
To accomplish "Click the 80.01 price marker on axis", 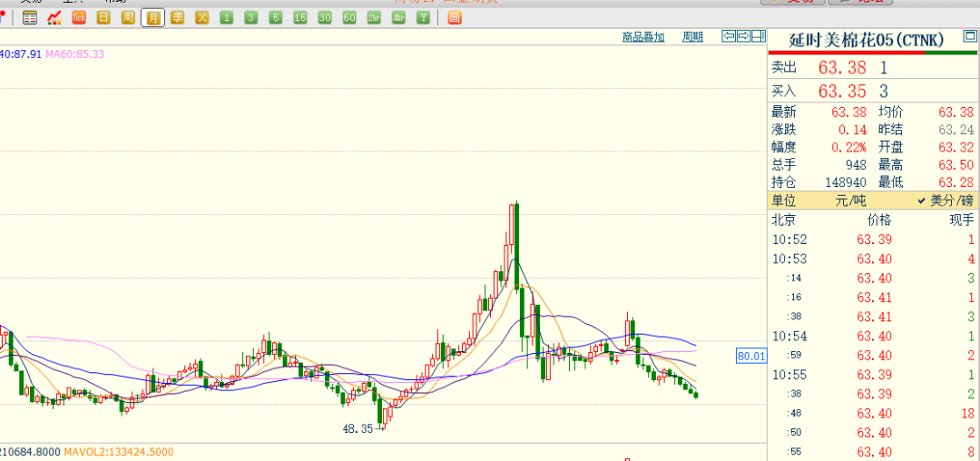I will (x=751, y=357).
